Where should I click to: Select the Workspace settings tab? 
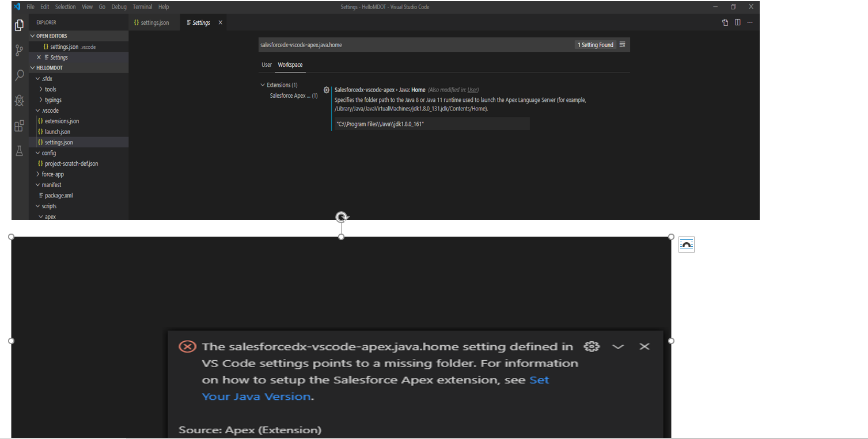(x=290, y=64)
